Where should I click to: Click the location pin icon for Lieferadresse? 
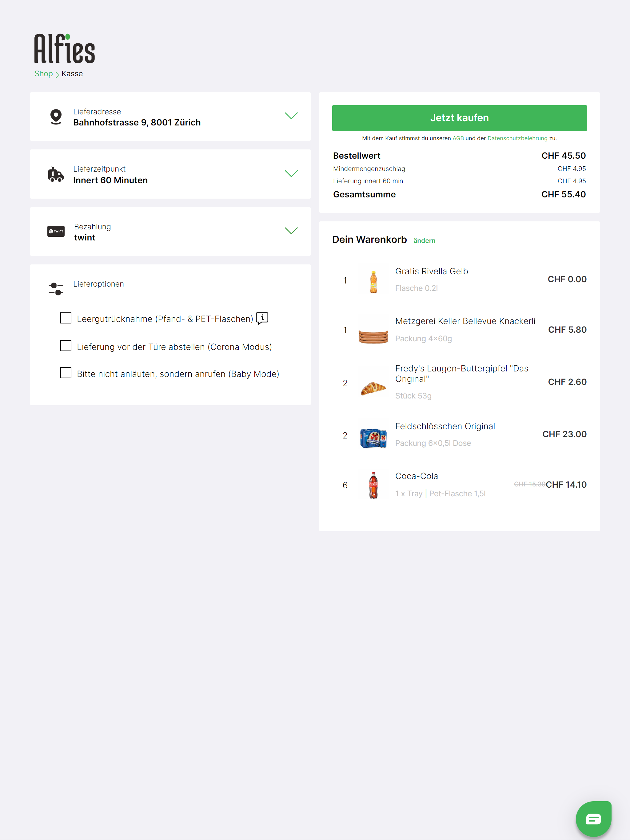56,117
